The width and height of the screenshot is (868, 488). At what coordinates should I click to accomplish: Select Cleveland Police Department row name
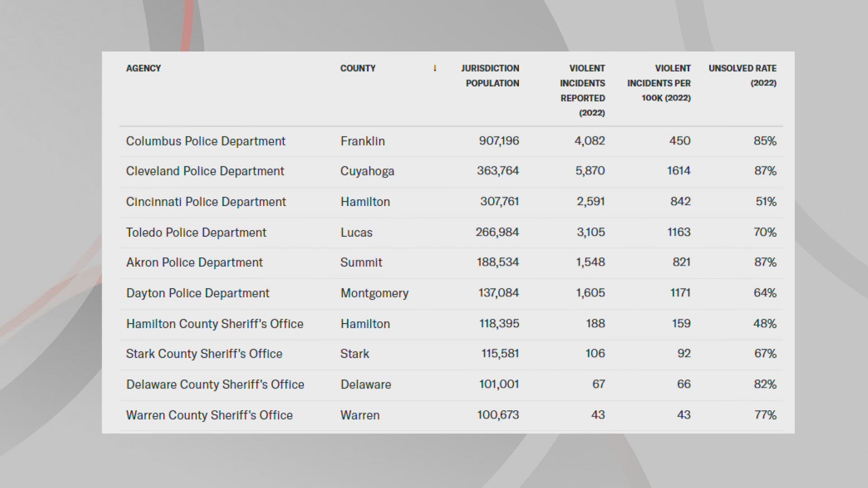pyautogui.click(x=205, y=171)
